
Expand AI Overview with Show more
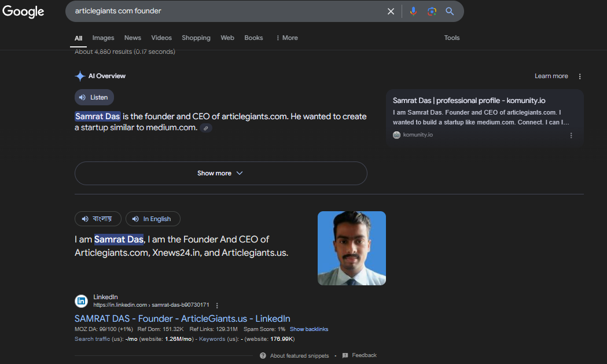[220, 173]
